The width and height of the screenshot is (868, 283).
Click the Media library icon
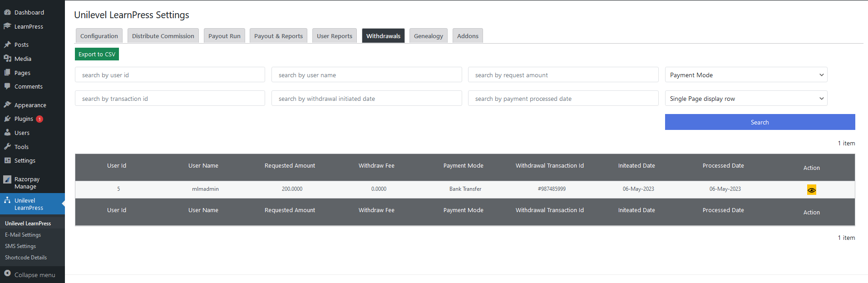click(7, 59)
